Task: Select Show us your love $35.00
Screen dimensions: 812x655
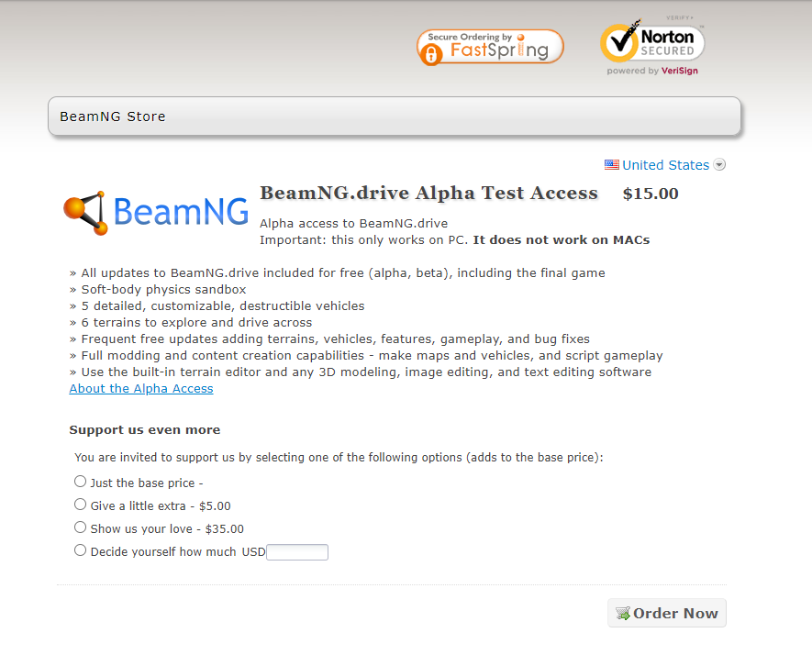Action: (x=81, y=527)
